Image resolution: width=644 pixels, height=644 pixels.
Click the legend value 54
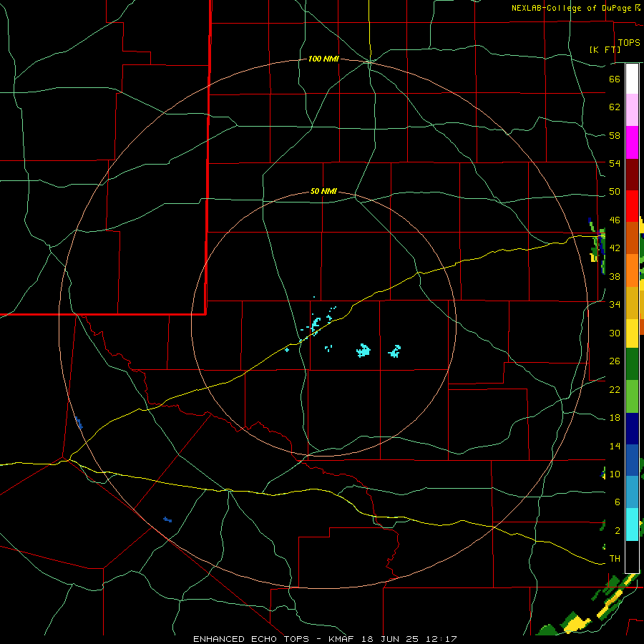pyautogui.click(x=615, y=163)
